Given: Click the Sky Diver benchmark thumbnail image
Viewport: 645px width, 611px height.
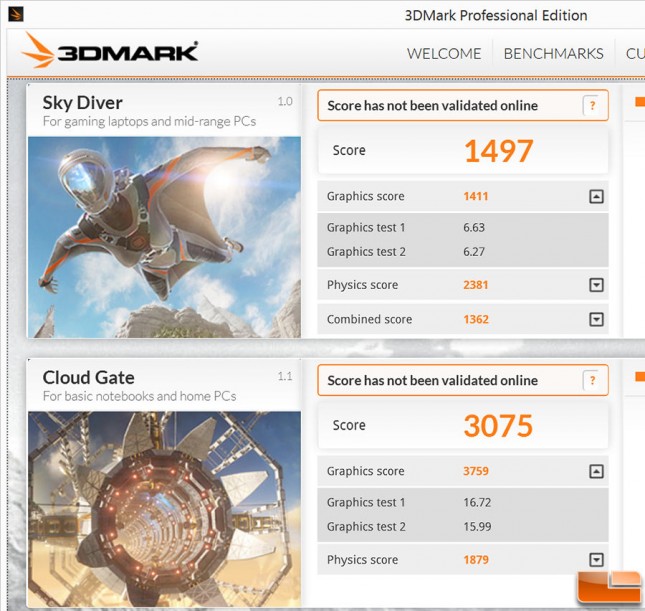Looking at the screenshot, I should [x=164, y=237].
